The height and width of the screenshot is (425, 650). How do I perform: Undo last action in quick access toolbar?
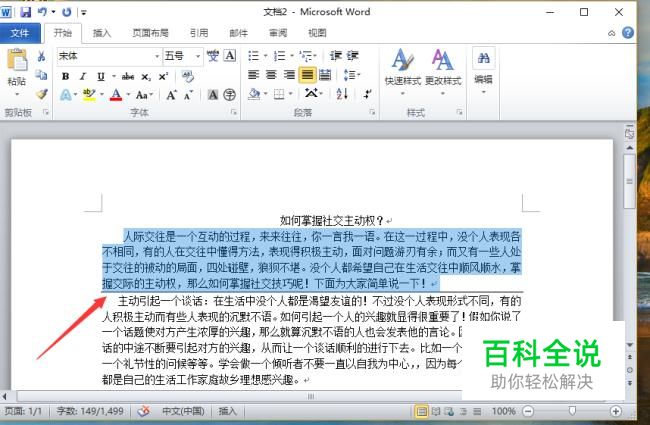pyautogui.click(x=42, y=12)
